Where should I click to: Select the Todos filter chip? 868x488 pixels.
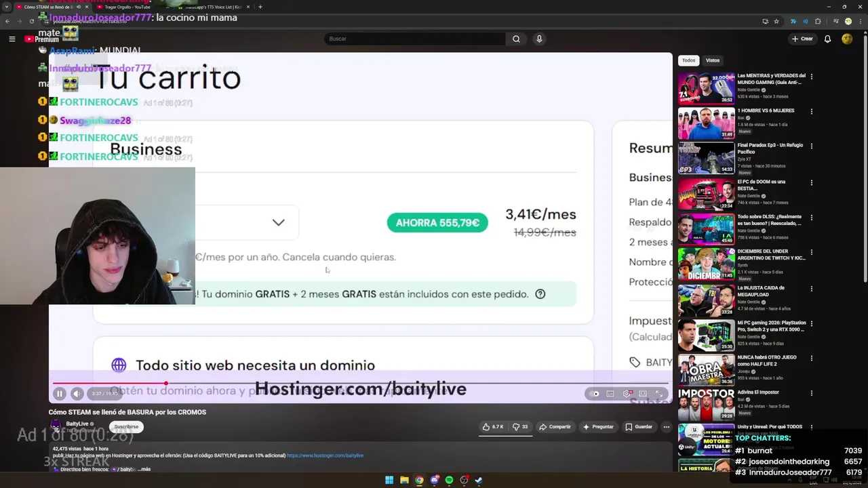[689, 60]
